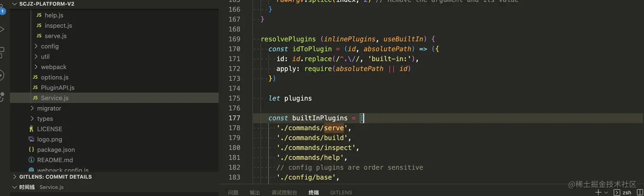This screenshot has height=196, width=644.
Task: Open the Run and Debug view icon
Action: pos(2,29)
